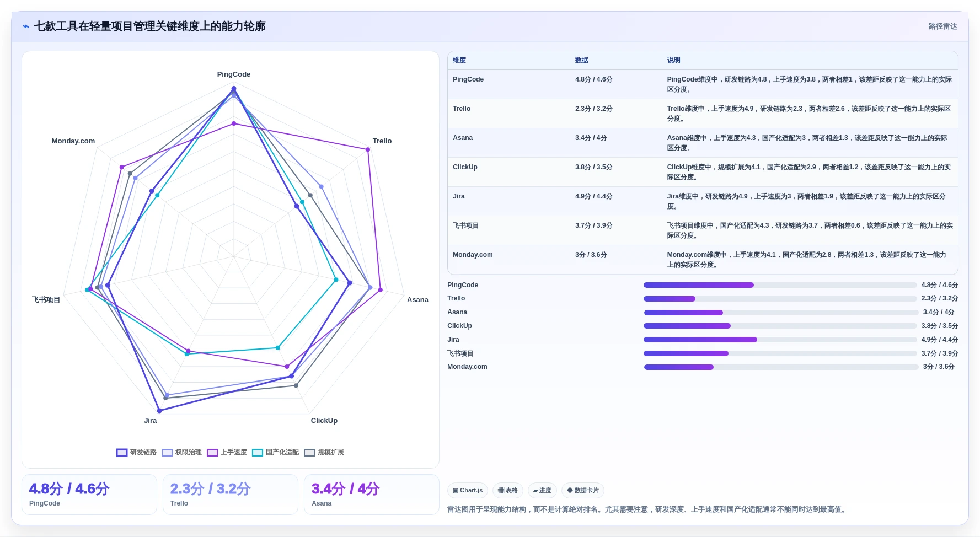980x537 pixels.
Task: Click the Chart.js tag chip
Action: coord(468,491)
